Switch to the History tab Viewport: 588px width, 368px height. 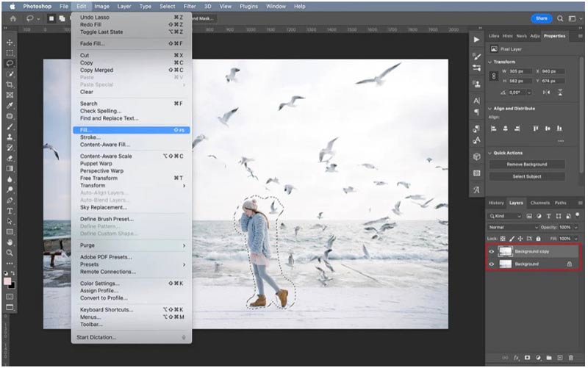[x=496, y=203]
